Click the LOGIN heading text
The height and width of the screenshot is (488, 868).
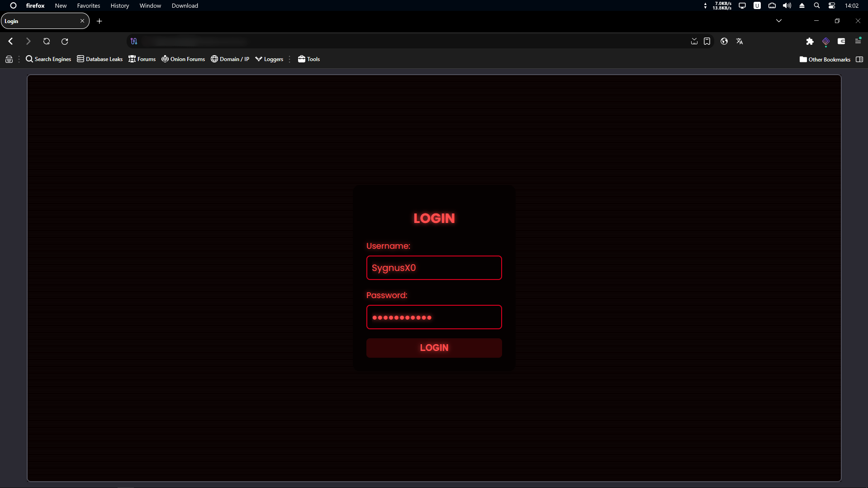coord(434,218)
